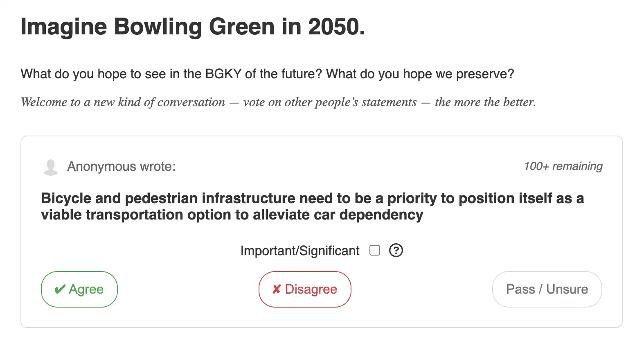This screenshot has width=644, height=344.
Task: Click the Important/Significant label text
Action: click(x=299, y=251)
